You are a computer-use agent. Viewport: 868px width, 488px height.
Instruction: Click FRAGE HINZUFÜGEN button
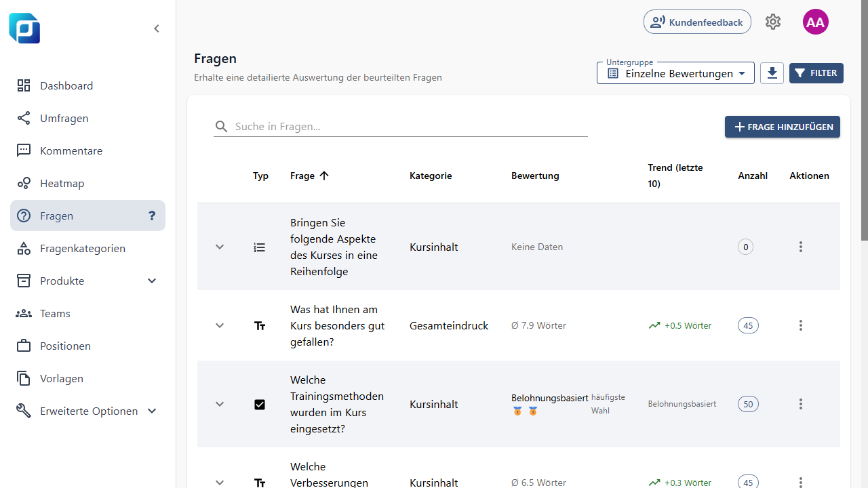click(783, 127)
